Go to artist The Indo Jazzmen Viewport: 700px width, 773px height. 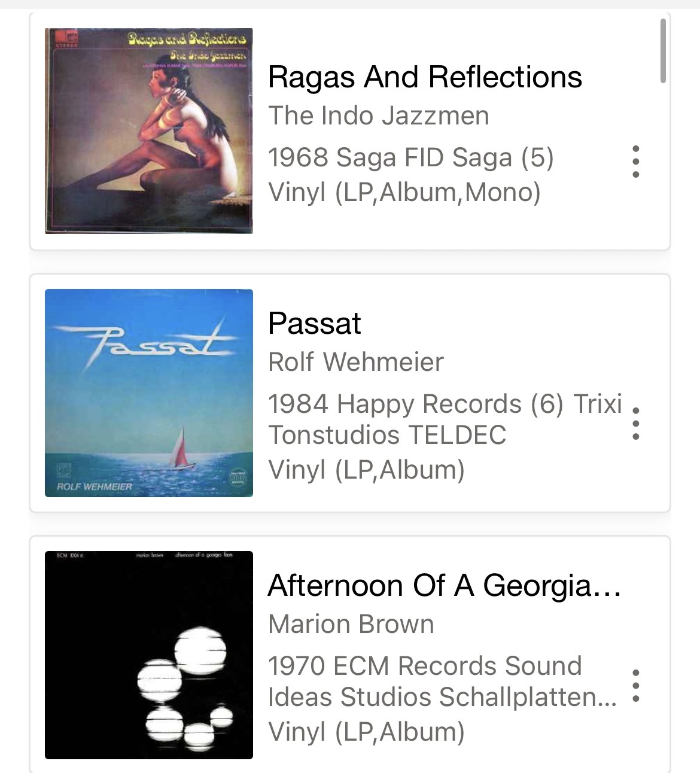[378, 115]
